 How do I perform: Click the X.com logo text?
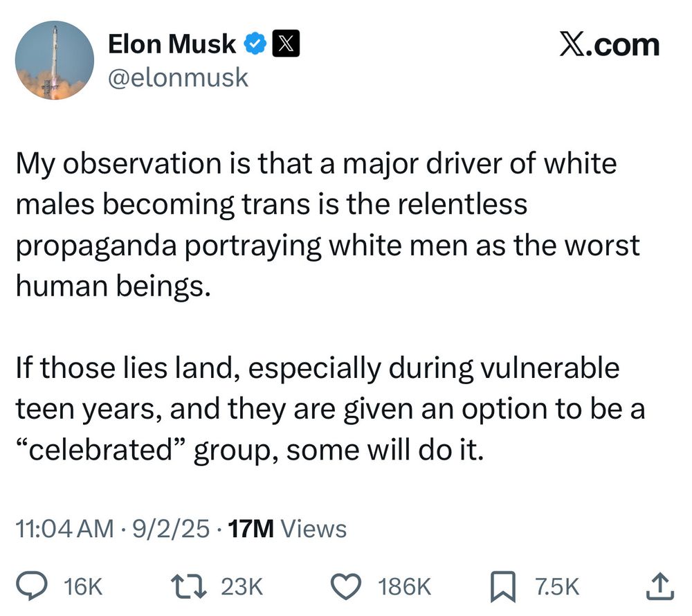[610, 44]
